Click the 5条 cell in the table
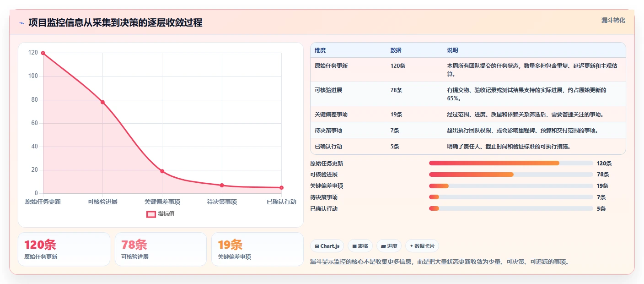Screen dimensions: 644x284 [x=395, y=147]
